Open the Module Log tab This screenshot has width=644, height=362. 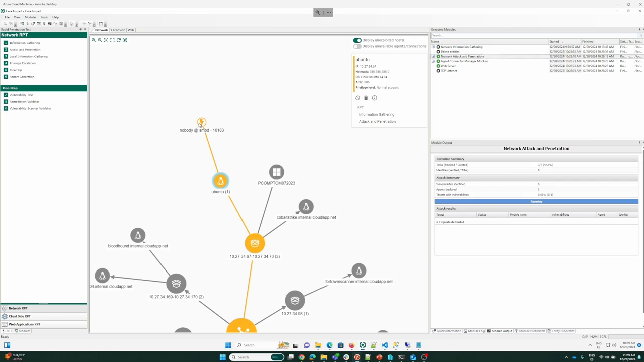(474, 331)
